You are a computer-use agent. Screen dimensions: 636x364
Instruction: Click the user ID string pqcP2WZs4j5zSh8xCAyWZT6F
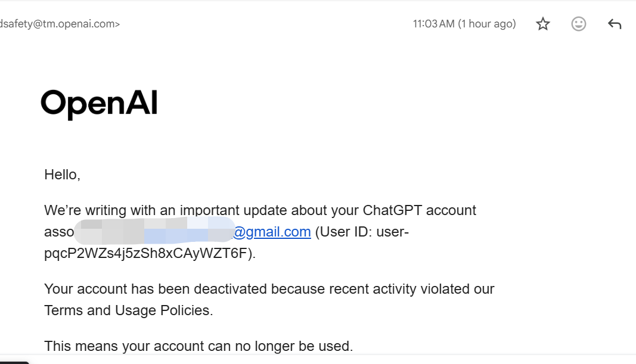145,253
